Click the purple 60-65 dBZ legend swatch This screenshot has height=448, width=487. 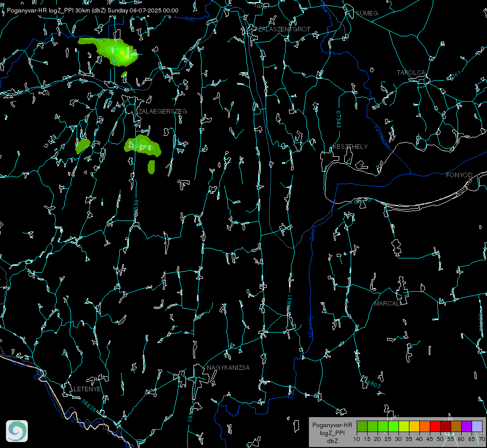467,426
